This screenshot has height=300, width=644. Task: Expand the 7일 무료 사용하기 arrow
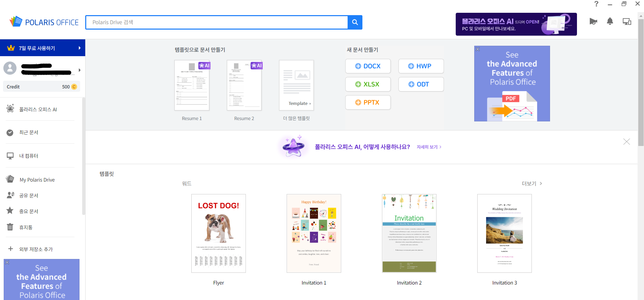coord(79,48)
